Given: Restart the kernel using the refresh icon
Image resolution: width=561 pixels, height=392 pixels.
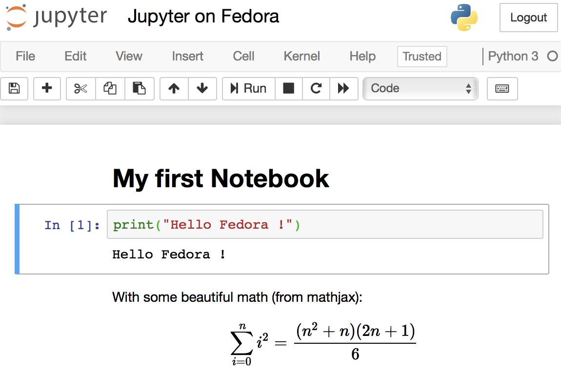Looking at the screenshot, I should (316, 89).
